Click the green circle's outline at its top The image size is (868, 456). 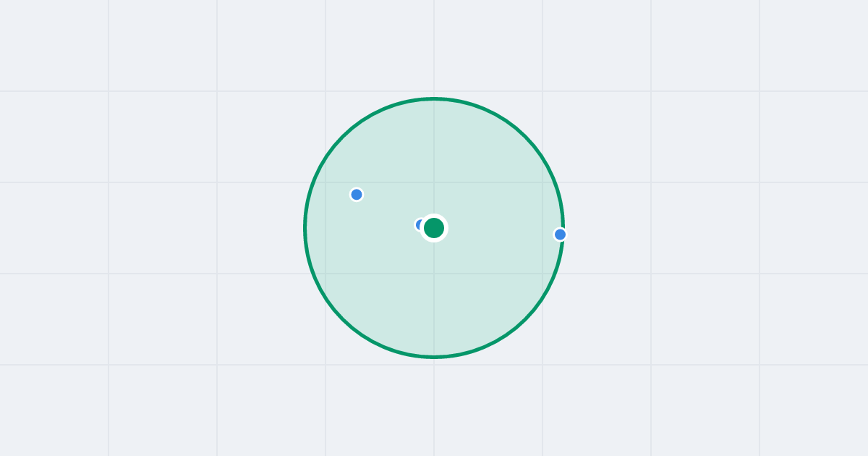tap(434, 98)
